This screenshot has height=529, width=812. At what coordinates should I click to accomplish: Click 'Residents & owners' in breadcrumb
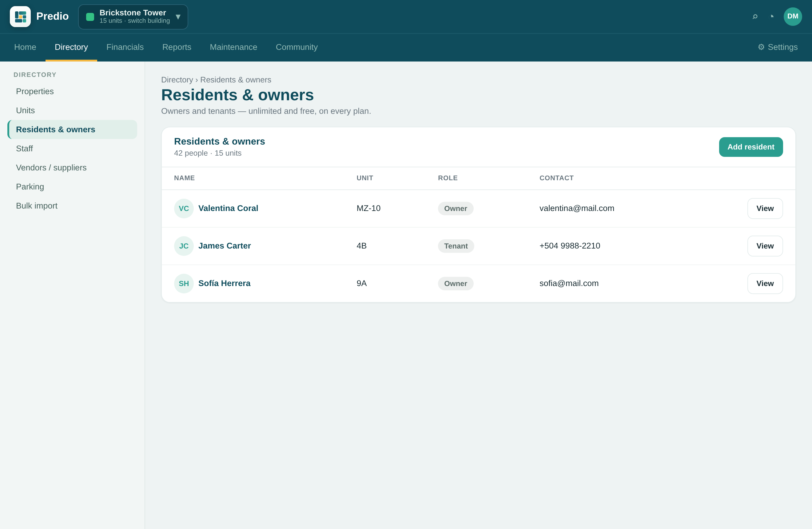click(x=235, y=80)
